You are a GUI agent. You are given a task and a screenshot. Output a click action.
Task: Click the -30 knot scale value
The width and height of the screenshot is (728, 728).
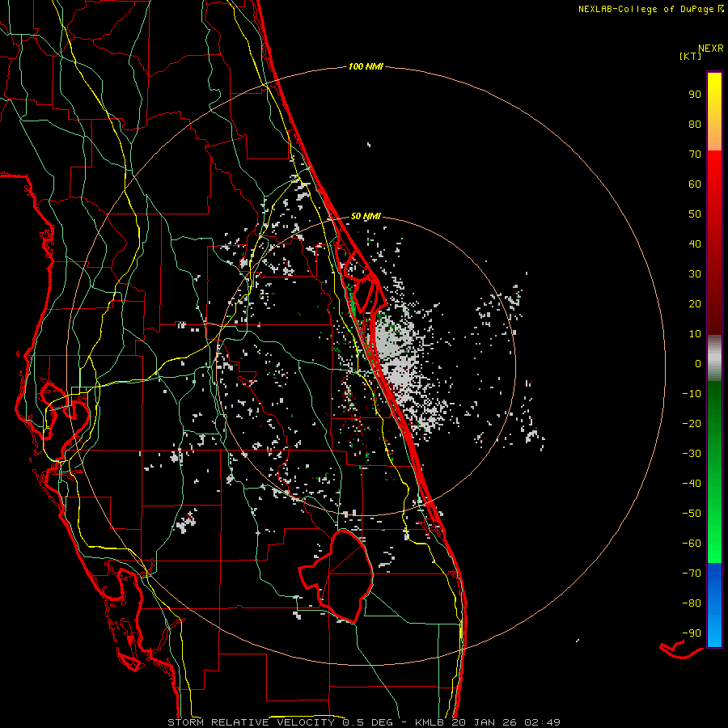(692, 454)
